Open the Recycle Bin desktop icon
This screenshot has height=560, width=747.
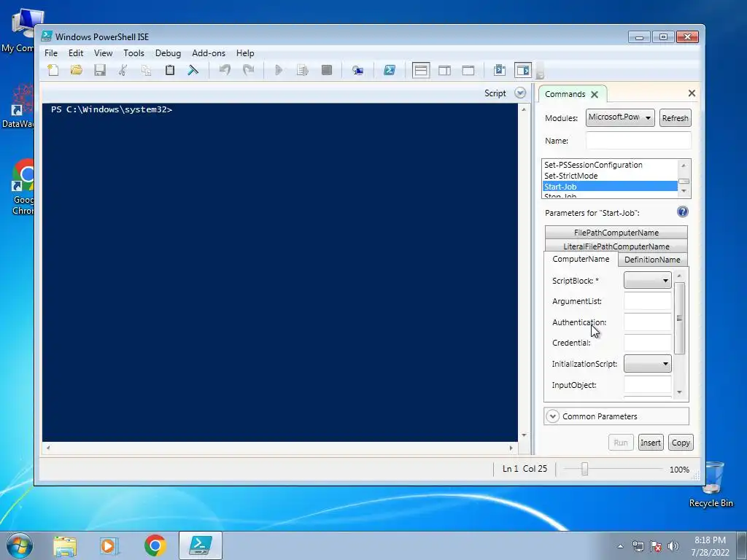(711, 485)
